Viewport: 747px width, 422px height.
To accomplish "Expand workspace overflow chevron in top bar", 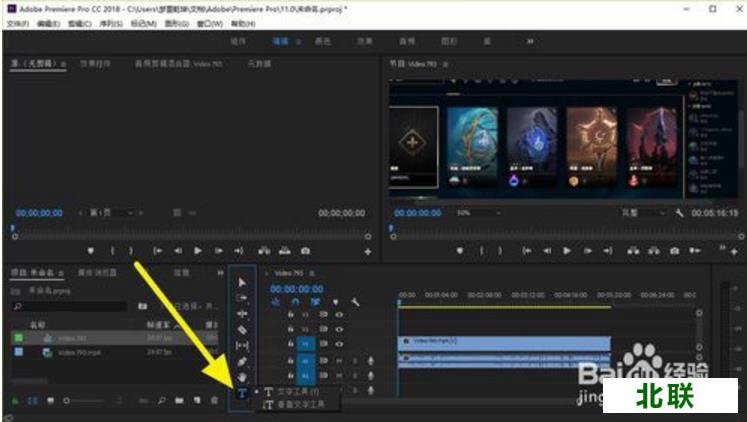I will [x=529, y=42].
